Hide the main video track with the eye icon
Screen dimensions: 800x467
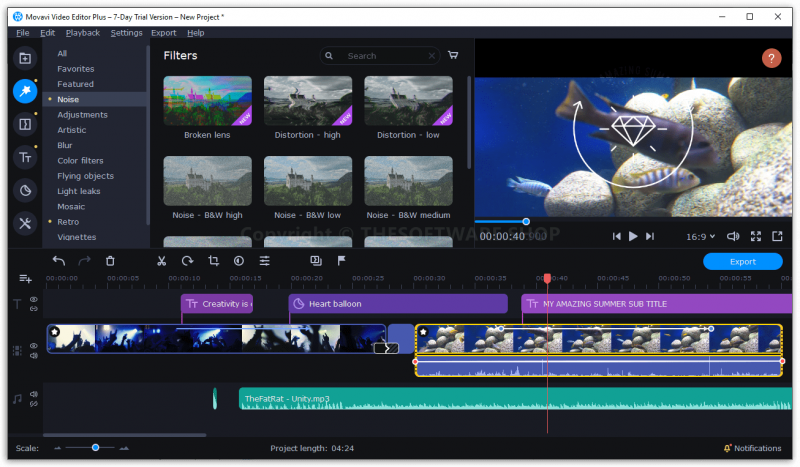pos(34,345)
